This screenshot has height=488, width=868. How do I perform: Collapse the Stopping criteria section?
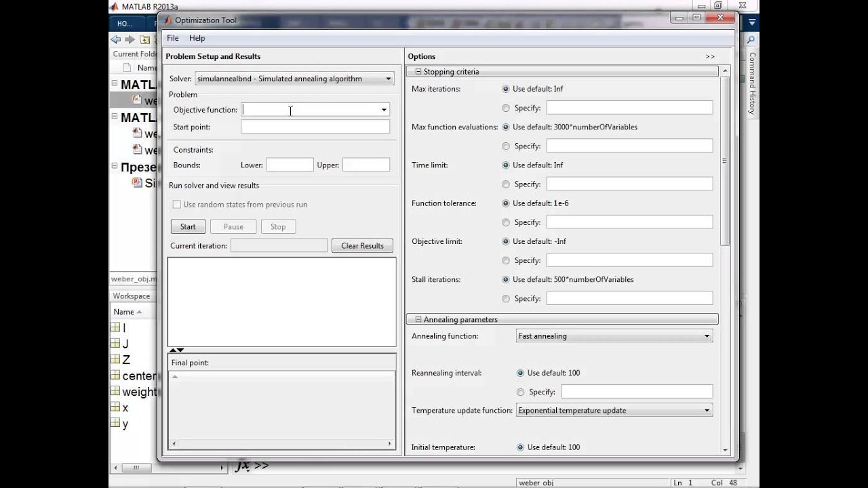click(418, 71)
